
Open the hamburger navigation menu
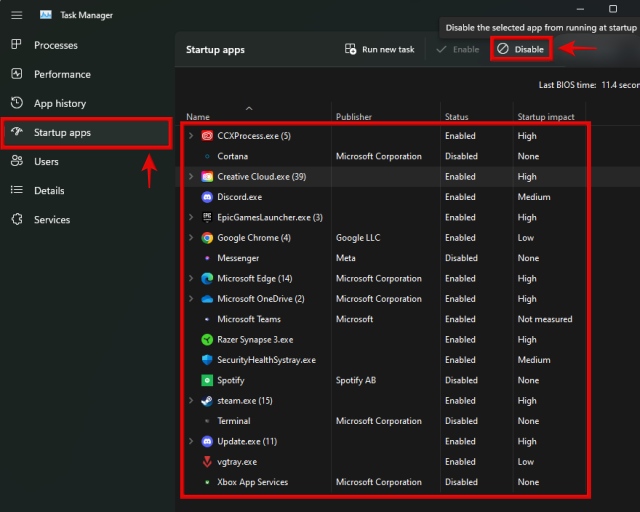click(16, 15)
